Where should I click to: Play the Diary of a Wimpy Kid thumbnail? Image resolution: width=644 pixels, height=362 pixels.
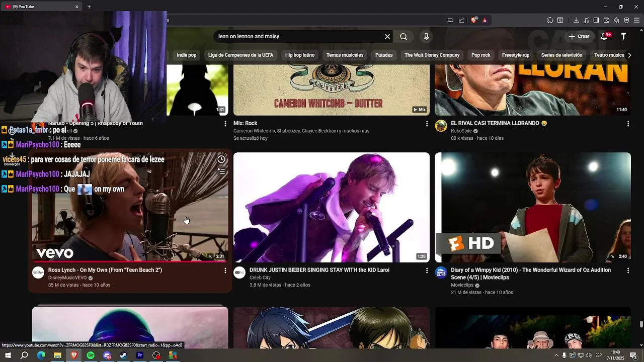click(x=533, y=207)
